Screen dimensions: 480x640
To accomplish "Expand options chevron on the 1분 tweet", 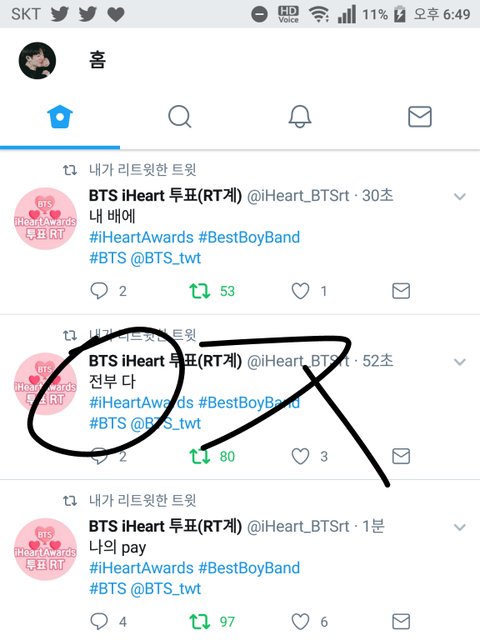I will point(460,527).
